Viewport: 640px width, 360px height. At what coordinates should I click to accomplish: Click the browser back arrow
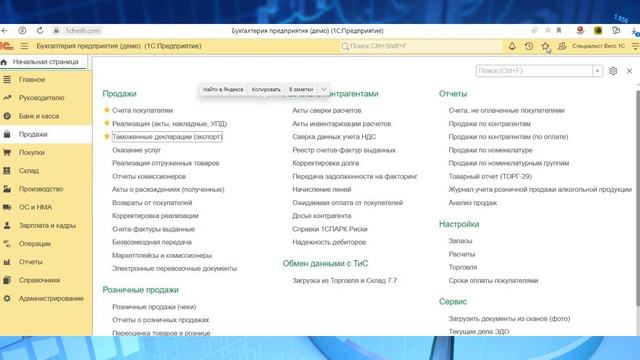[4, 31]
